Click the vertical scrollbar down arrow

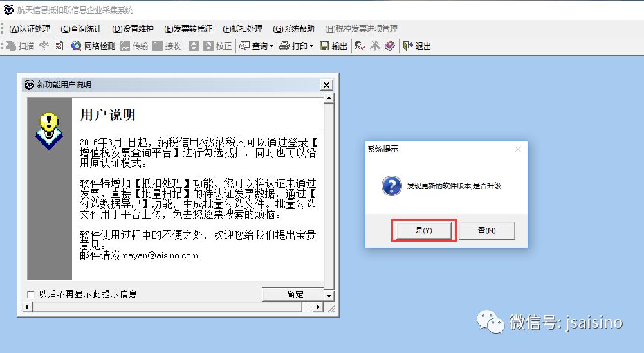[329, 296]
